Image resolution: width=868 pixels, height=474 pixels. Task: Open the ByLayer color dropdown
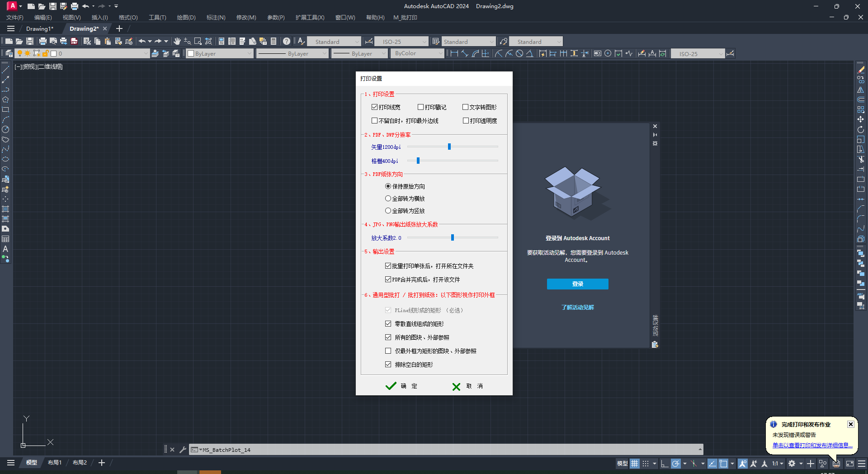(220, 53)
